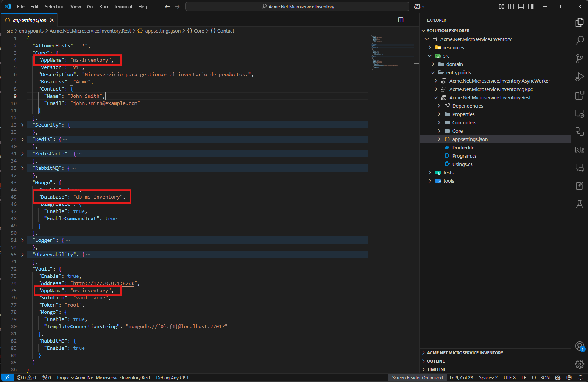This screenshot has width=588, height=382.
Task: Expand the TIMELINE section
Action: 436,369
